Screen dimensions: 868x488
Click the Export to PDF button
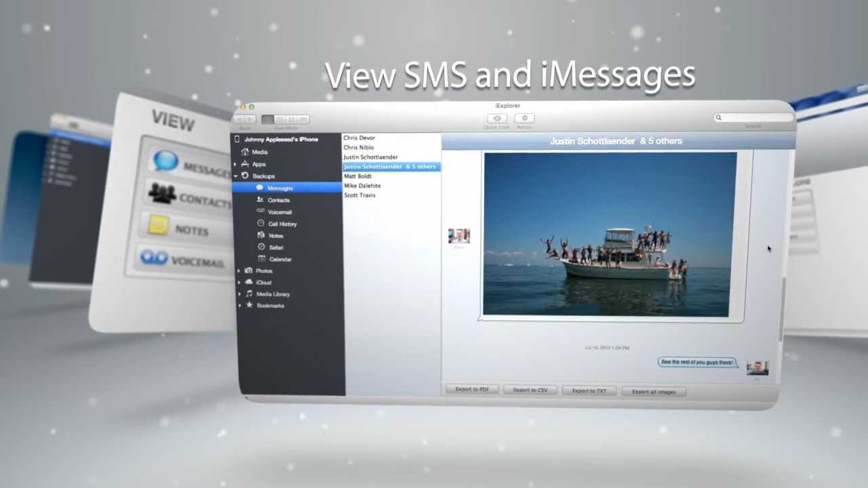point(472,389)
